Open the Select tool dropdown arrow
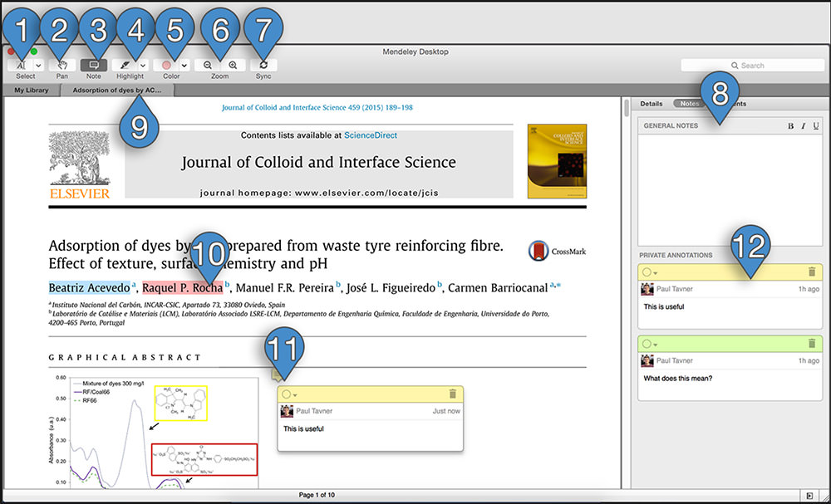This screenshot has height=504, width=831. pyautogui.click(x=39, y=65)
